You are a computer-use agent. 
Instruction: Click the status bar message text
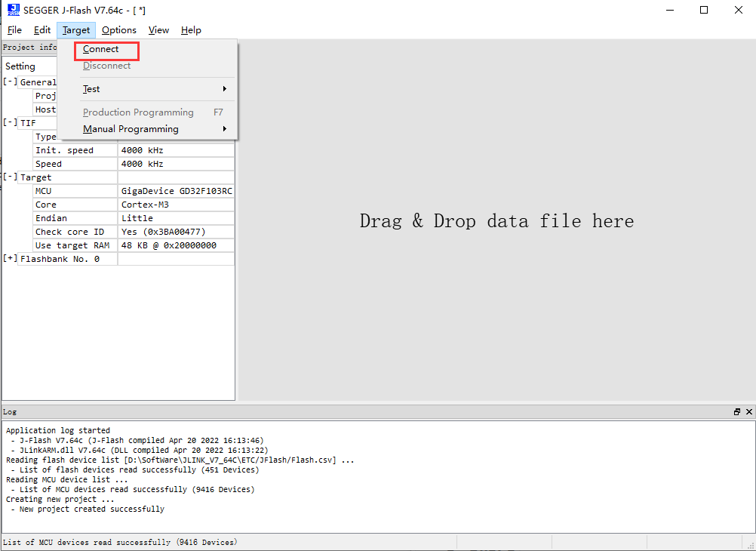[120, 542]
